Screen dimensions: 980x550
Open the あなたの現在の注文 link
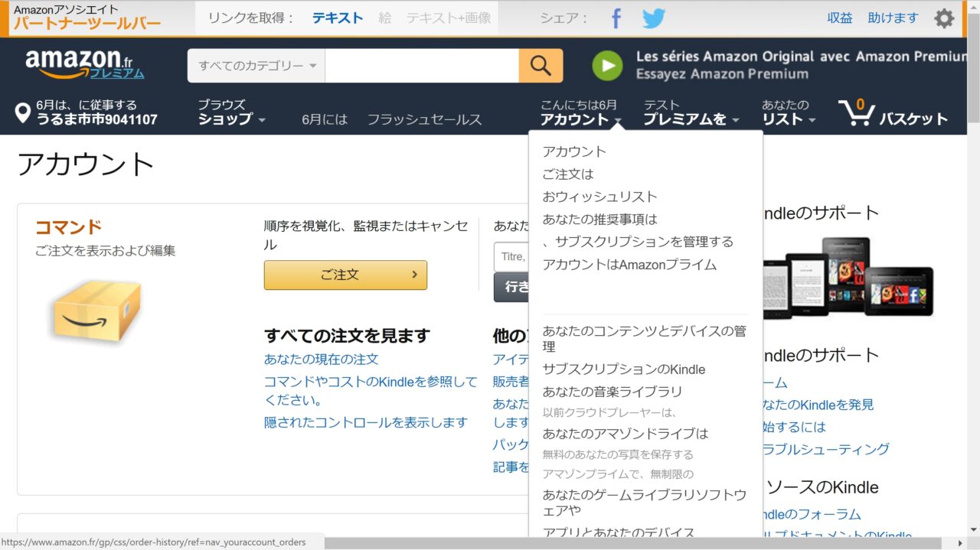coord(321,359)
